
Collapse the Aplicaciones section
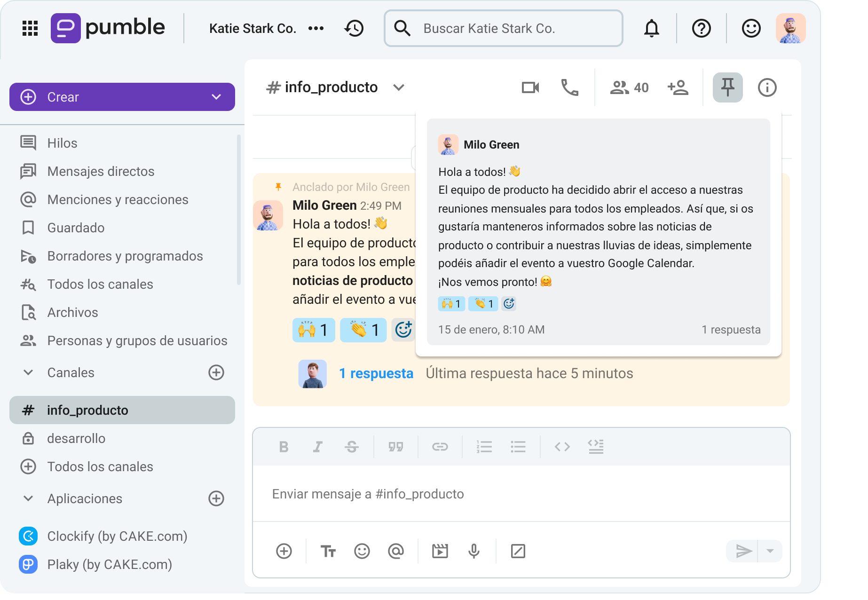pyautogui.click(x=28, y=498)
